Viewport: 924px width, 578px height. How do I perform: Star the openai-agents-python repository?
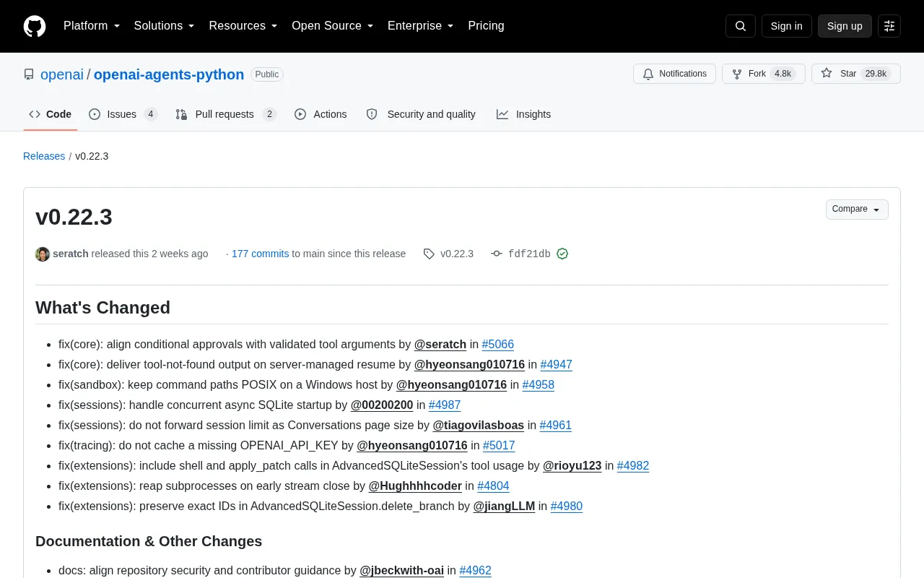click(855, 74)
